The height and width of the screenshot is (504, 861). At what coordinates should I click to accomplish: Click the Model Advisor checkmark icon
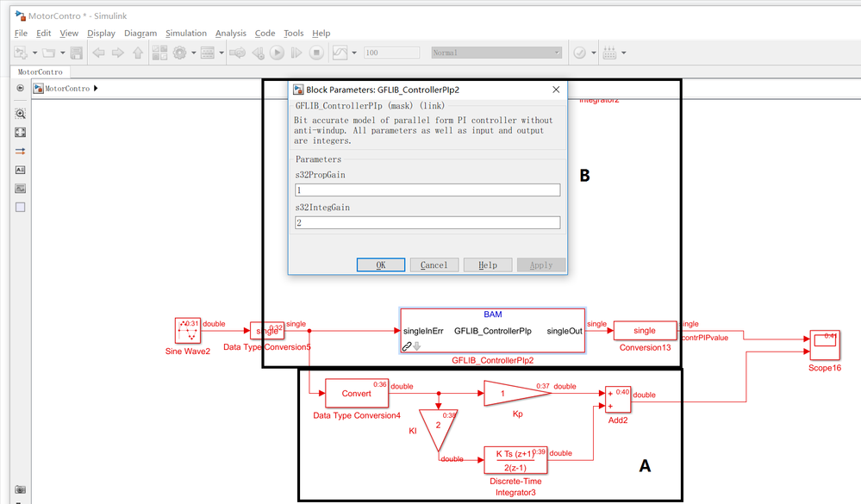(x=580, y=53)
